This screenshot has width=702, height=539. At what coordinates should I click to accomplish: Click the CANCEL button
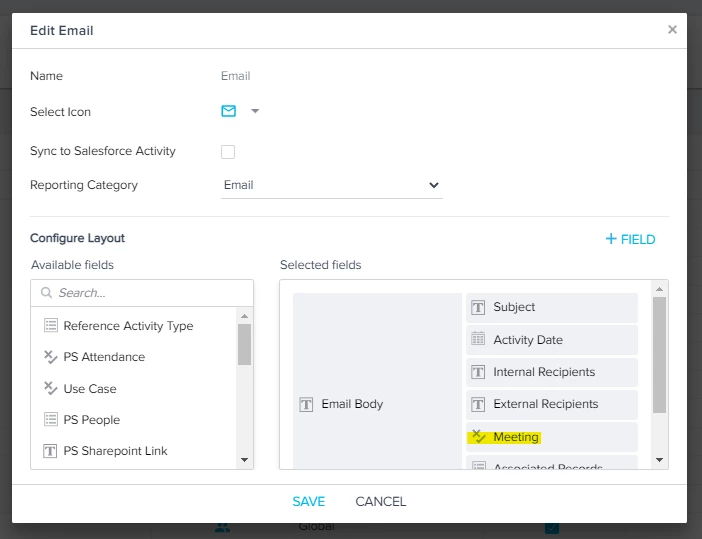[x=381, y=501]
